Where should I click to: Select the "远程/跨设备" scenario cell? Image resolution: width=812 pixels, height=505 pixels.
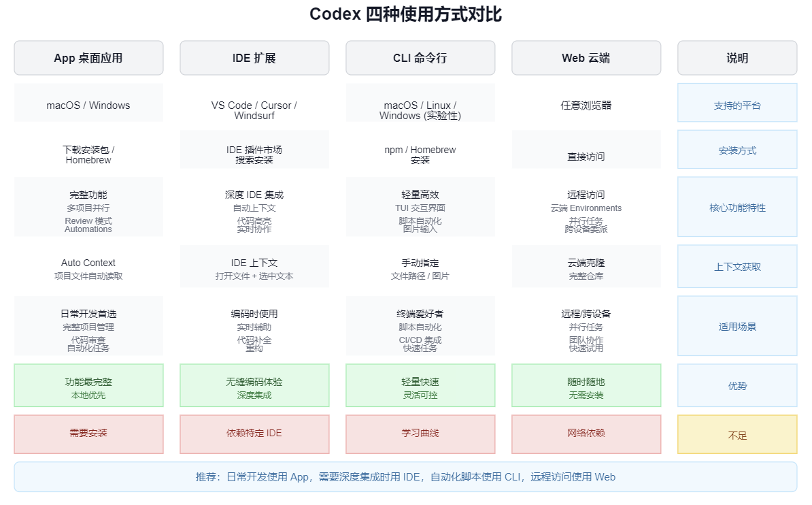pyautogui.click(x=586, y=325)
